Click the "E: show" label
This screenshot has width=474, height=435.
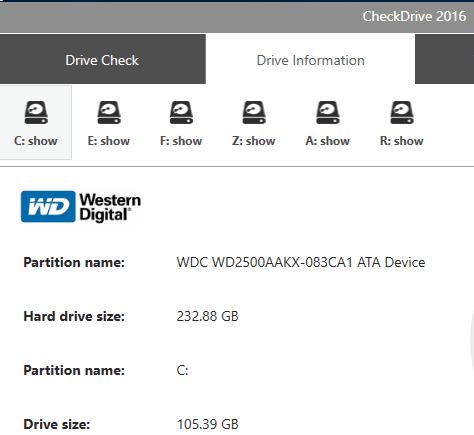point(109,141)
